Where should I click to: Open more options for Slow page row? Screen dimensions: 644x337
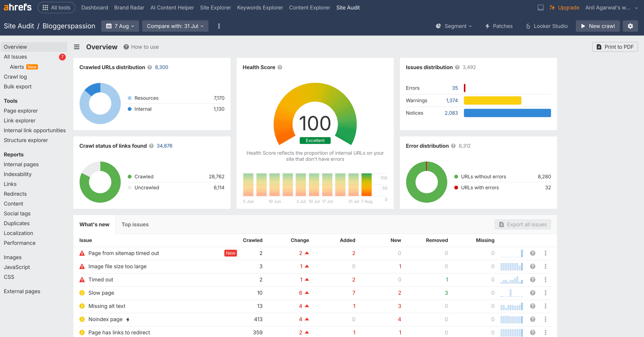tap(545, 293)
